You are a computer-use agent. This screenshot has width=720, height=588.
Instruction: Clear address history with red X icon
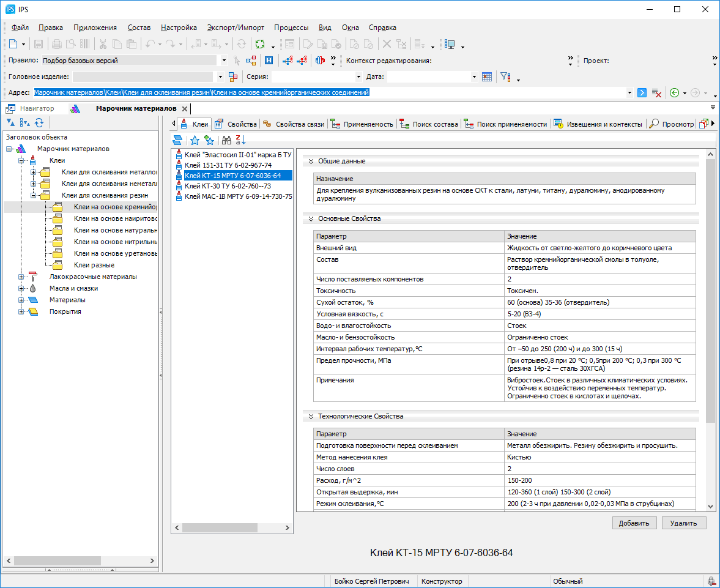pyautogui.click(x=656, y=93)
